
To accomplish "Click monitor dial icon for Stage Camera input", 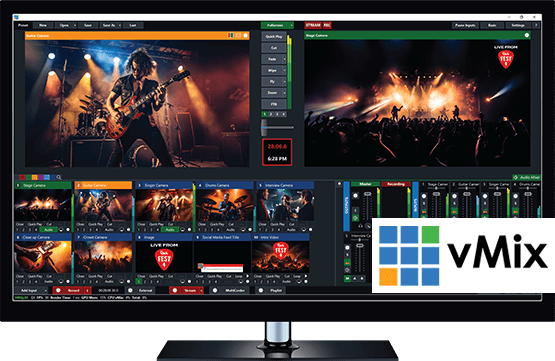I will [x=61, y=230].
